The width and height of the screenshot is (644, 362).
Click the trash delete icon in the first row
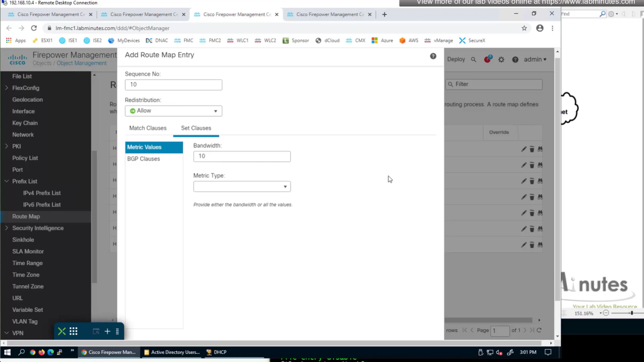tap(532, 149)
